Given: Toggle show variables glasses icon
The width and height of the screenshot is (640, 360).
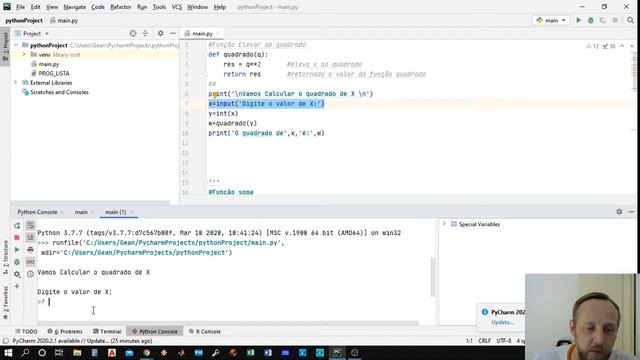Looking at the screenshot, I should click(30, 262).
